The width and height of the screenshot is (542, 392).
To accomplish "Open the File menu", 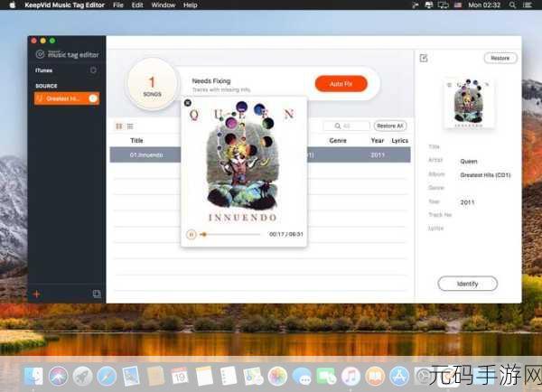I will (117, 5).
